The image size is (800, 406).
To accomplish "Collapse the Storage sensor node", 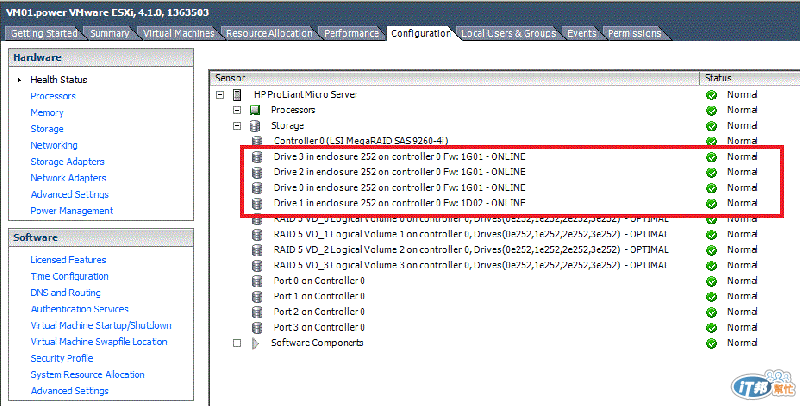I will tap(237, 125).
